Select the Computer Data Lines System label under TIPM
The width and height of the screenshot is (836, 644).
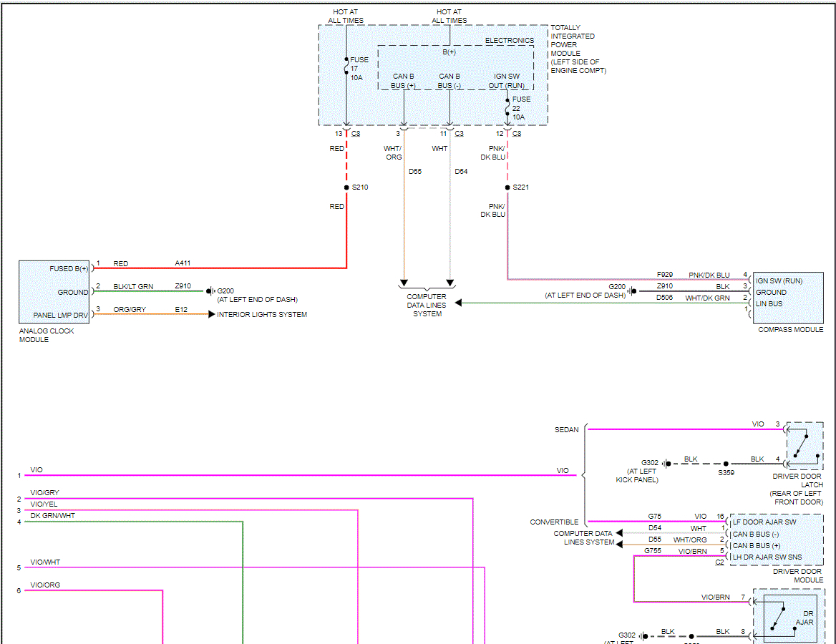point(427,305)
